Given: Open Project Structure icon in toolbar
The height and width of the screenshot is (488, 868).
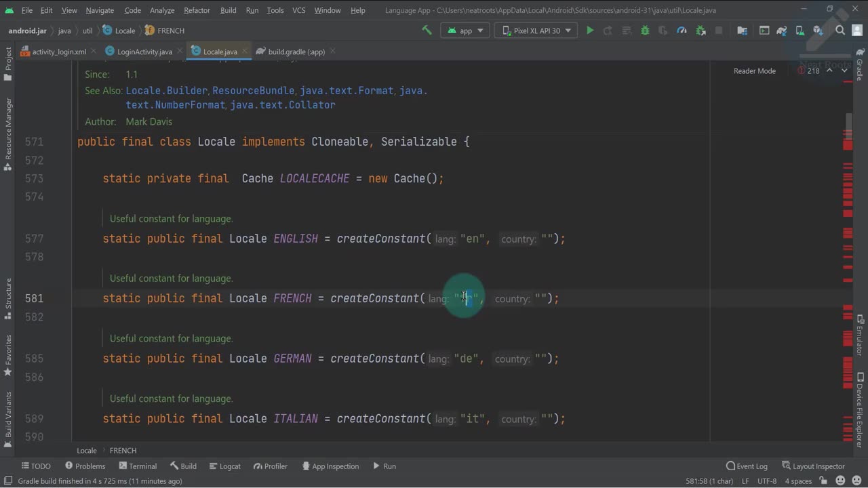Looking at the screenshot, I should [x=743, y=30].
